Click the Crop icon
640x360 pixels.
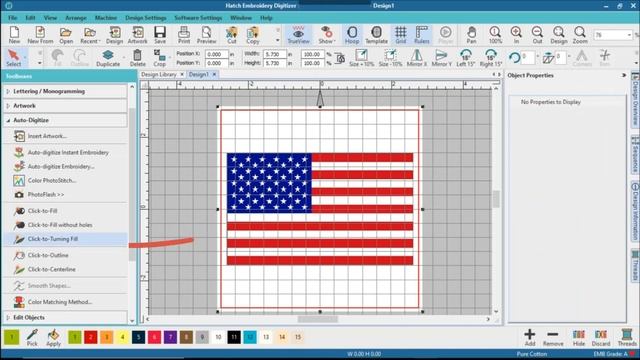click(159, 58)
